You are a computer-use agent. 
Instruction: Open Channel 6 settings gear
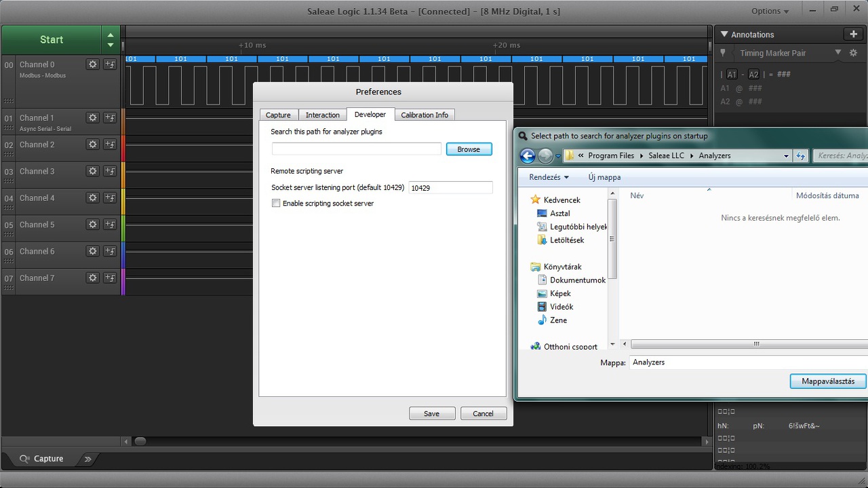click(93, 251)
